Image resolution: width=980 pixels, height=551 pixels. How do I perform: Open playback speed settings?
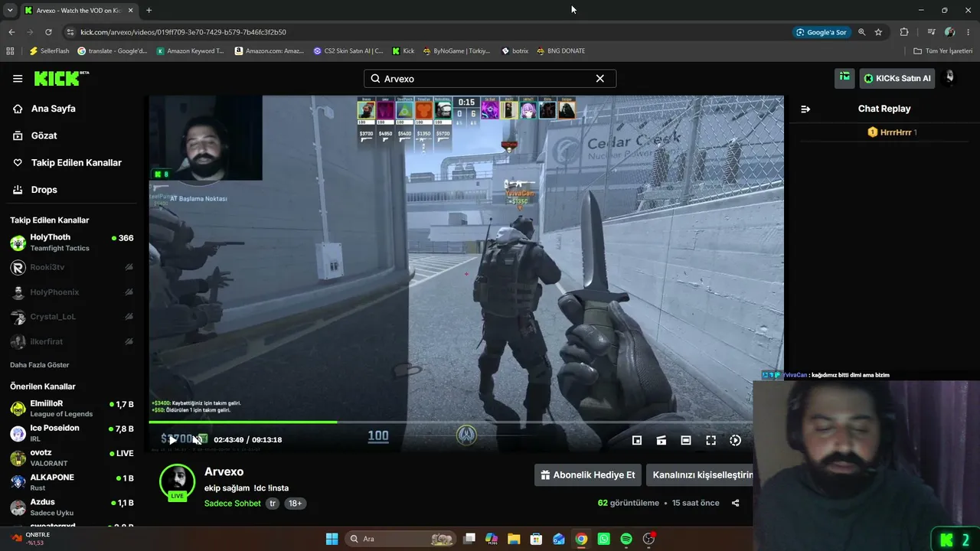click(x=735, y=440)
